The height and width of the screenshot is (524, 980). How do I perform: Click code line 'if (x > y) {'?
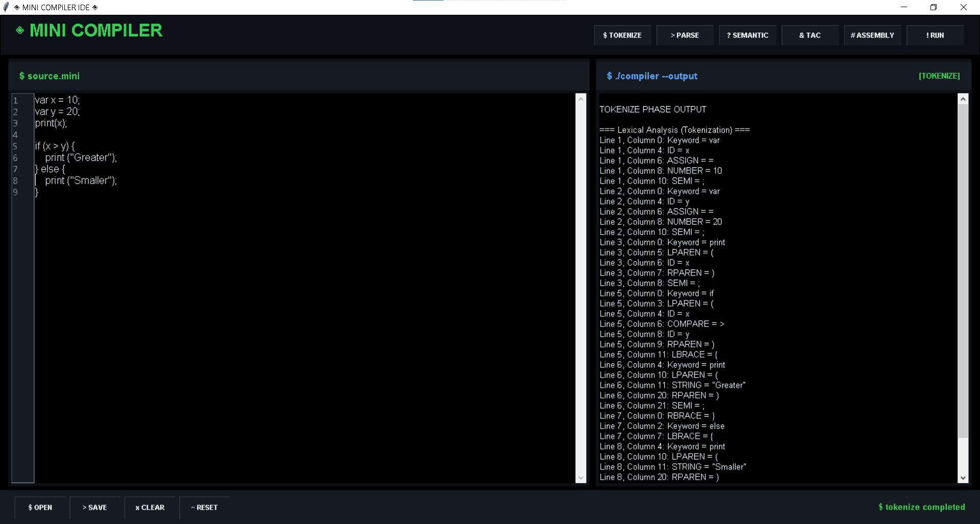tap(55, 146)
